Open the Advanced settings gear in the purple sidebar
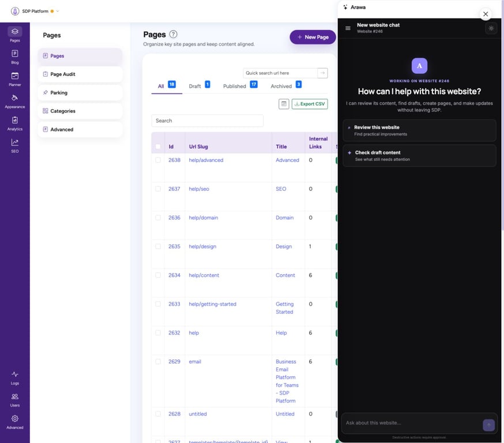The image size is (504, 443). point(15,422)
